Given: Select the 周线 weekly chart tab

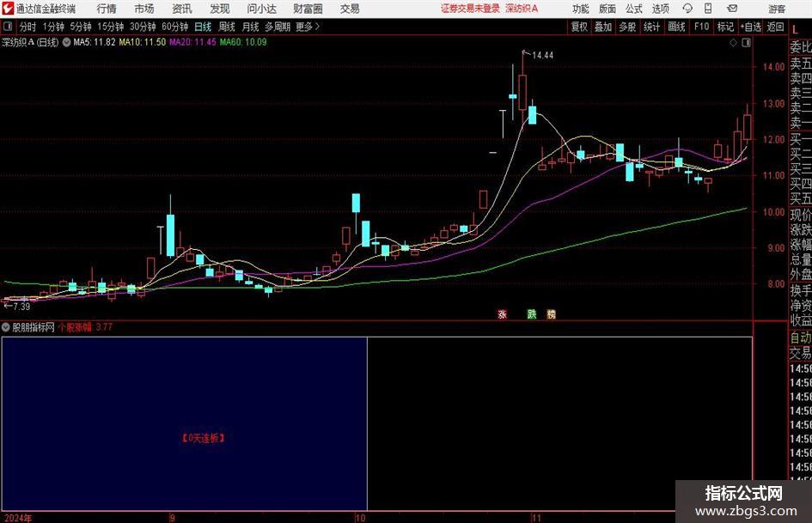Looking at the screenshot, I should [226, 27].
